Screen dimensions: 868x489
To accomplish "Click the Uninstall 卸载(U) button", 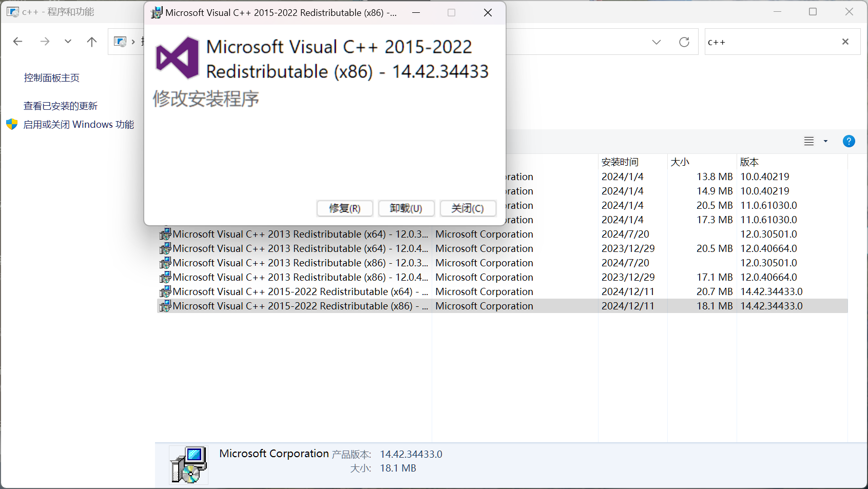I will (406, 208).
